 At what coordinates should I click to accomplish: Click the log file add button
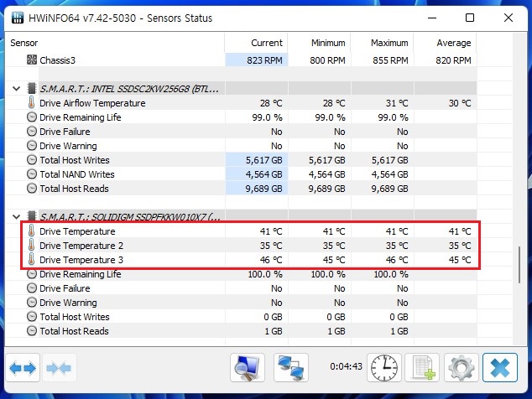[422, 368]
